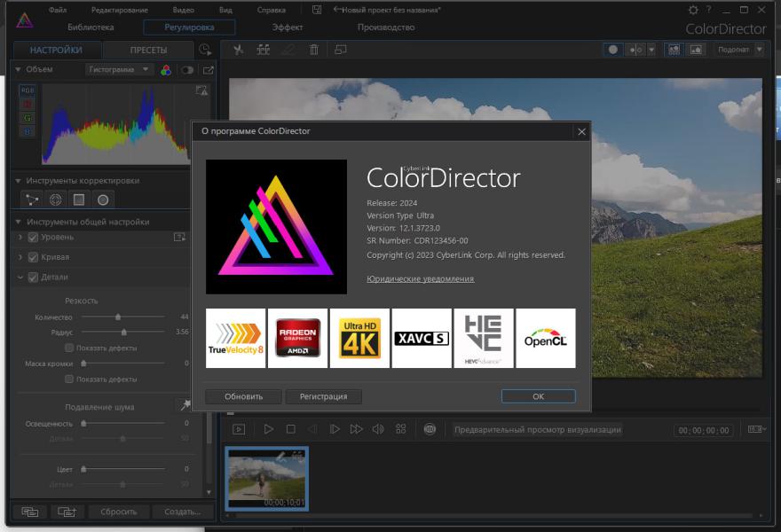Switch to the Эффект tab
This screenshot has height=532, width=781.
288,27
